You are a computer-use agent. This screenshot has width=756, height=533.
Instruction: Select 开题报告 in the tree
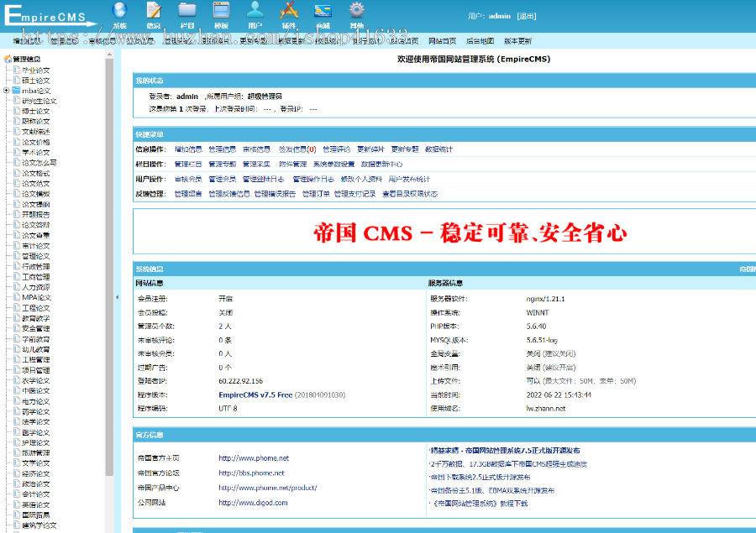coord(35,214)
